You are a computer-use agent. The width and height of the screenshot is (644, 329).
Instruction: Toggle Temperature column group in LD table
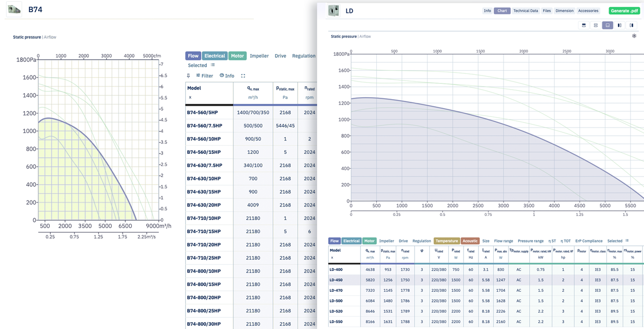[446, 241]
